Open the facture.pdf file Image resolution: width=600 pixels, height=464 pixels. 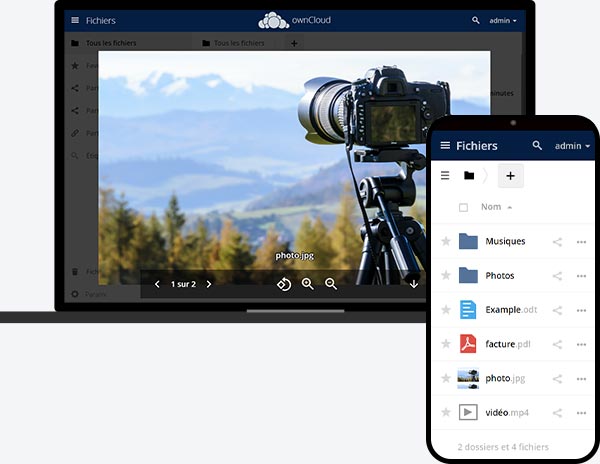[508, 344]
